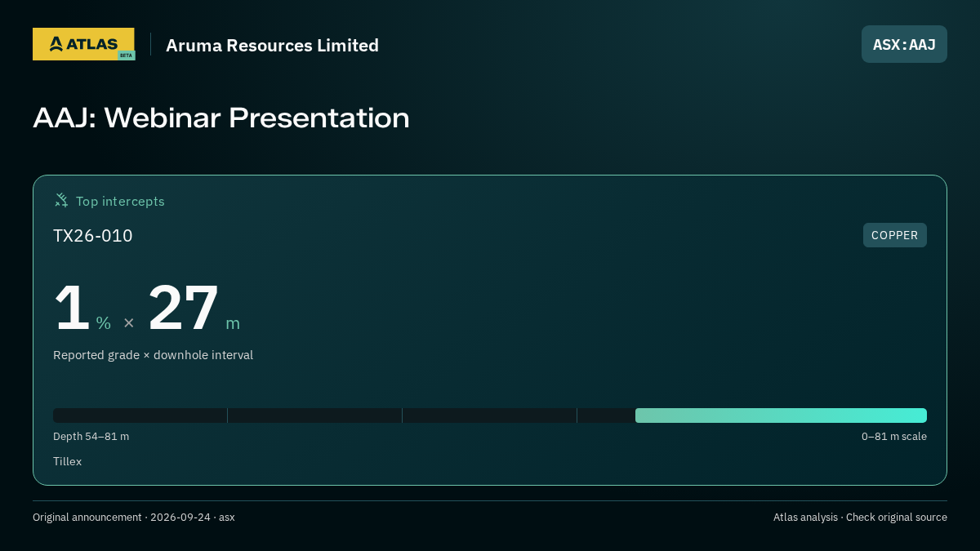
Task: Click the Atlas beta logo
Action: tap(83, 44)
